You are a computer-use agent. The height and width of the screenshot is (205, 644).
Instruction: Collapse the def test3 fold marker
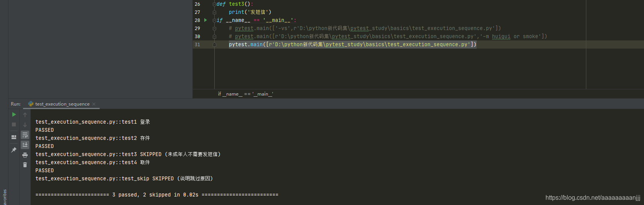[214, 4]
